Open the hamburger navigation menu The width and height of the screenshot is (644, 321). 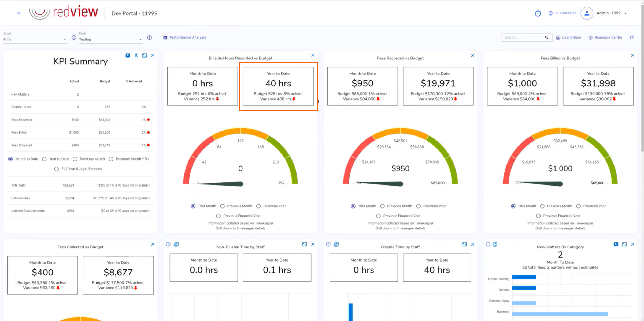(19, 13)
